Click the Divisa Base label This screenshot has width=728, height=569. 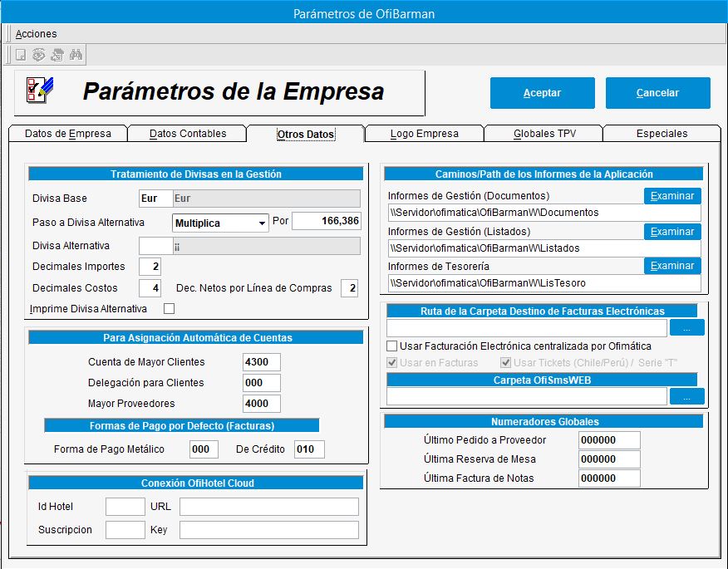click(x=60, y=199)
